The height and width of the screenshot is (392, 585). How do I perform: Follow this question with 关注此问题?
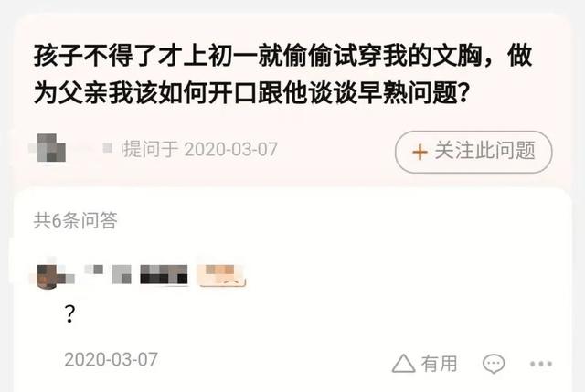(x=473, y=152)
